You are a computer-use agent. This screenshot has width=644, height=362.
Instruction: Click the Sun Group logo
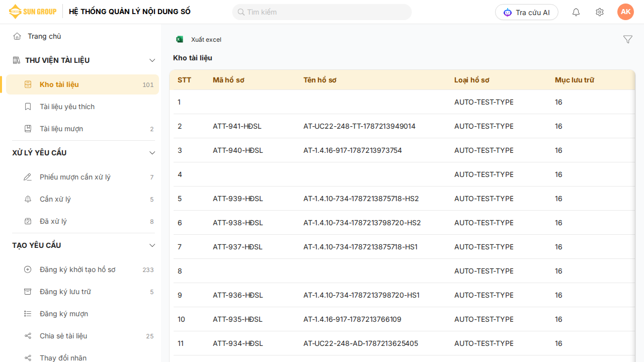pos(33,12)
